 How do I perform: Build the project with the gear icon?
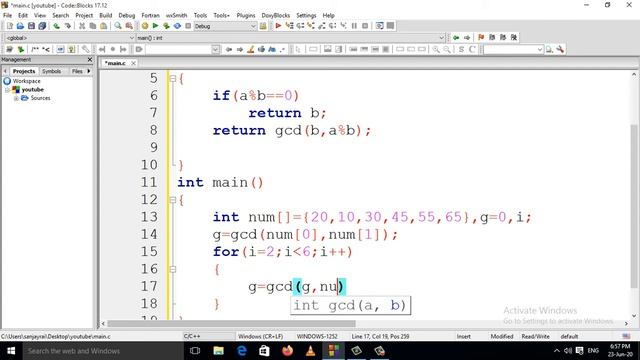coord(145,26)
